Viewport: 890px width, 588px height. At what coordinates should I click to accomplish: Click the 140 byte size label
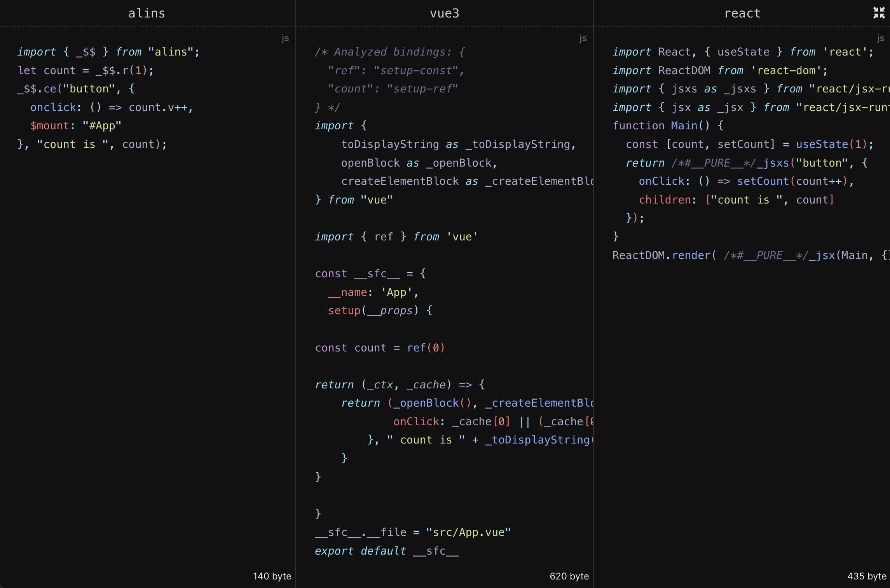(272, 576)
